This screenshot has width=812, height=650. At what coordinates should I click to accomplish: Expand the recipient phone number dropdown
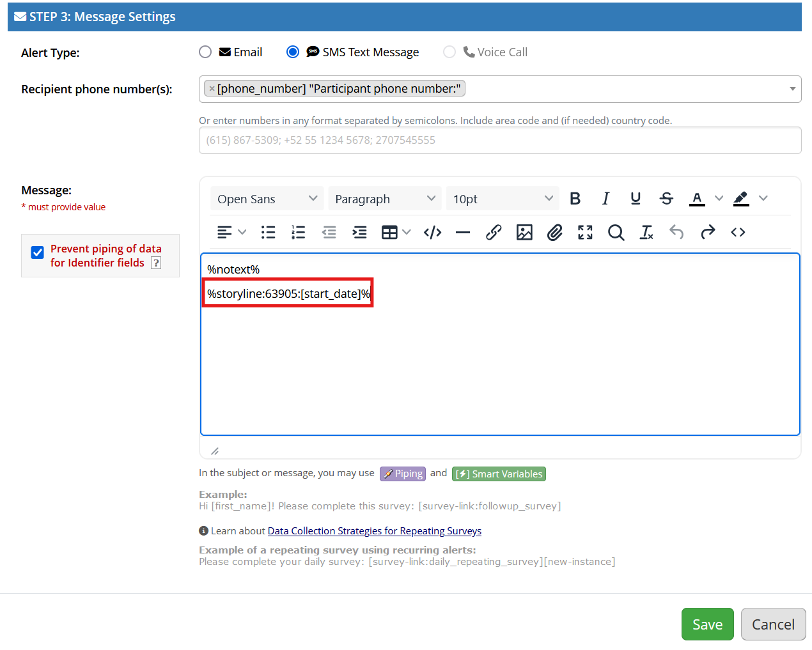[x=792, y=89]
